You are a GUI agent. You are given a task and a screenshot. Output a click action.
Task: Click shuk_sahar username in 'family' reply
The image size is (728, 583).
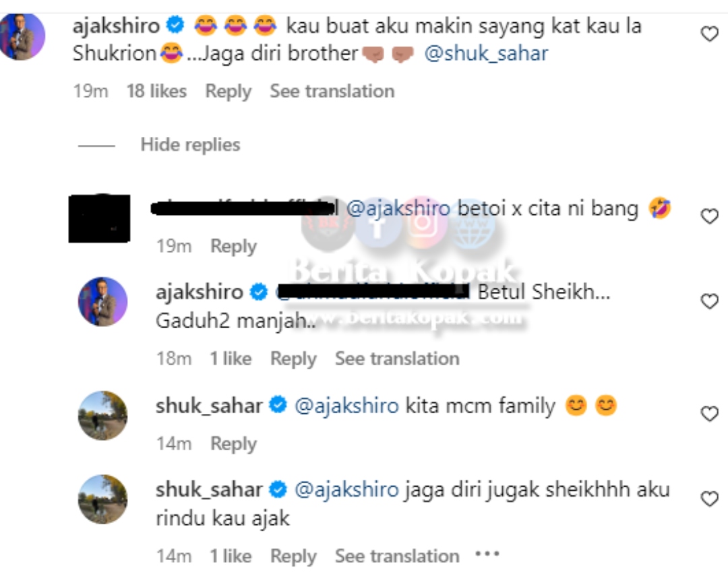pos(209,406)
